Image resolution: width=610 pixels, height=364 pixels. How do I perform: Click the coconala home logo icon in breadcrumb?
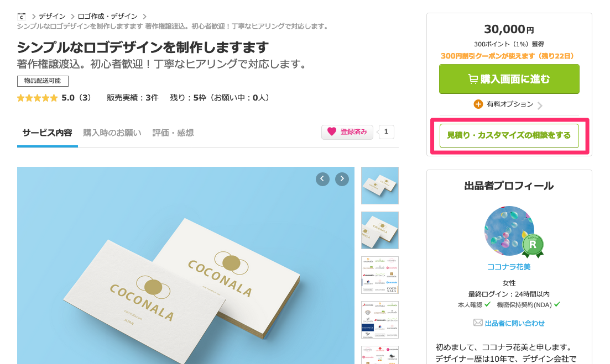click(22, 17)
